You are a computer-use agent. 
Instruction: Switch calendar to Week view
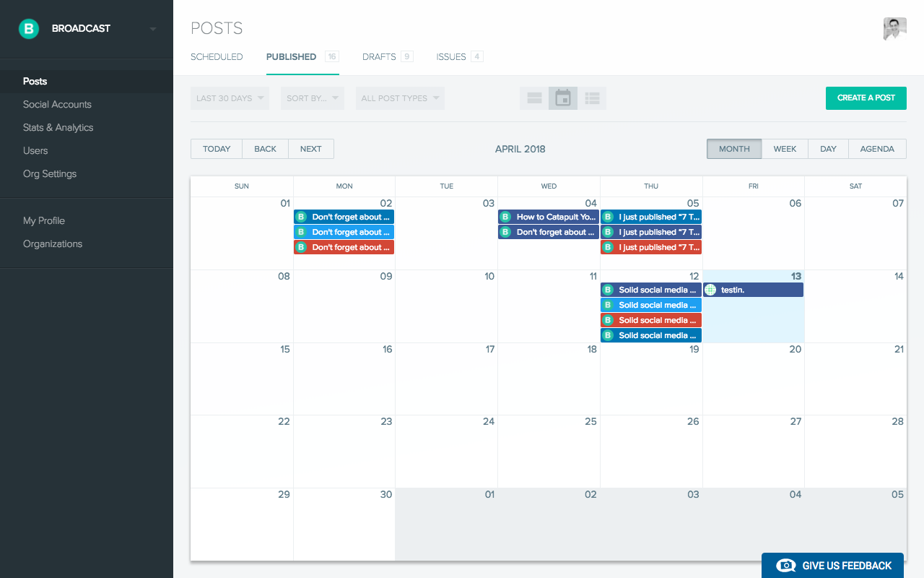tap(785, 149)
